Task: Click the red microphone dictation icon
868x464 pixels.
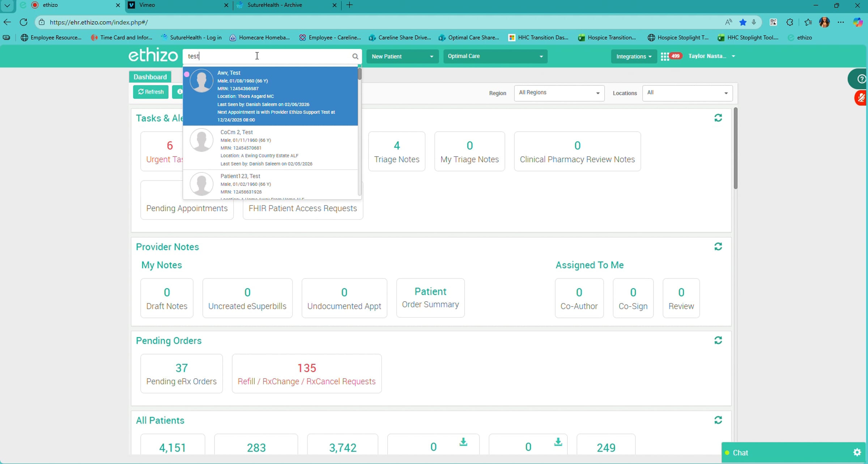Action: (861, 98)
